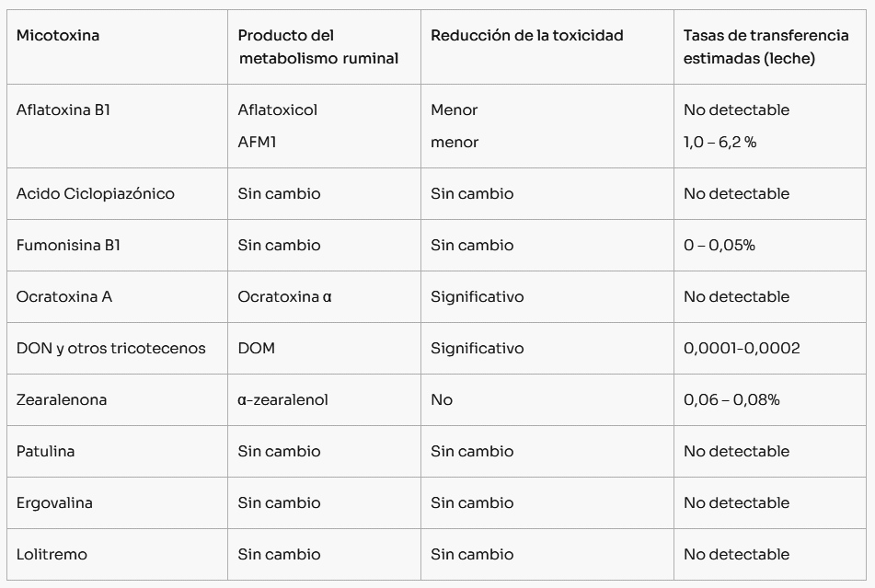This screenshot has width=875, height=588.
Task: Click the 'Micotoxina' column header
Action: [x=58, y=36]
